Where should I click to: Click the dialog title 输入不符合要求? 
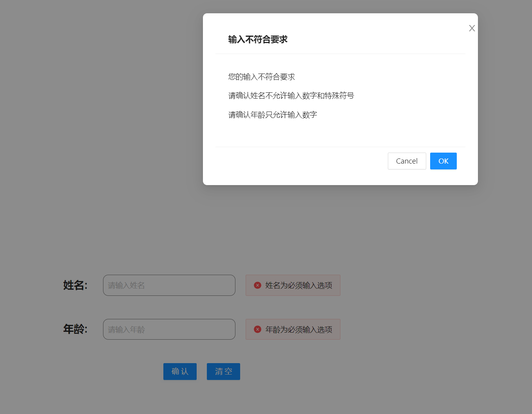coord(258,40)
